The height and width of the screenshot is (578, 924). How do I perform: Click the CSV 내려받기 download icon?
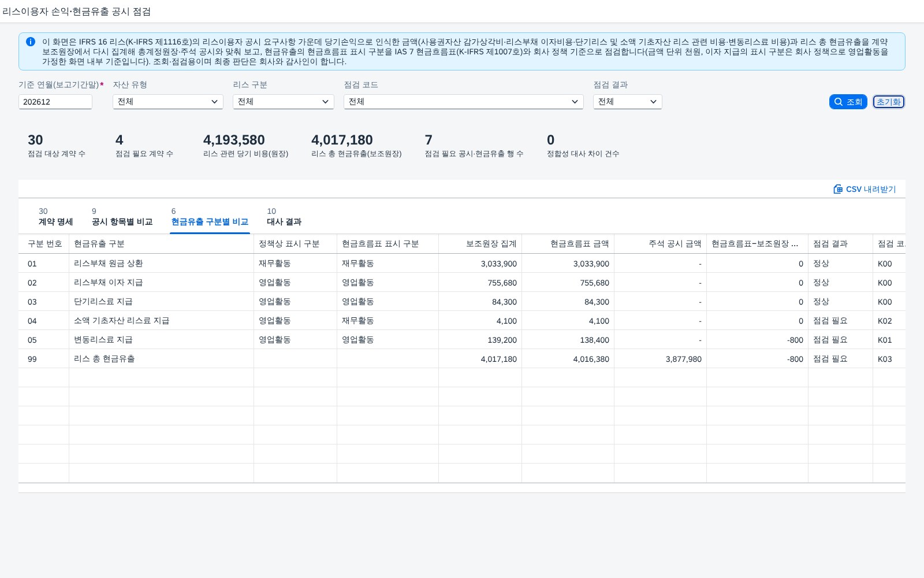click(x=838, y=189)
